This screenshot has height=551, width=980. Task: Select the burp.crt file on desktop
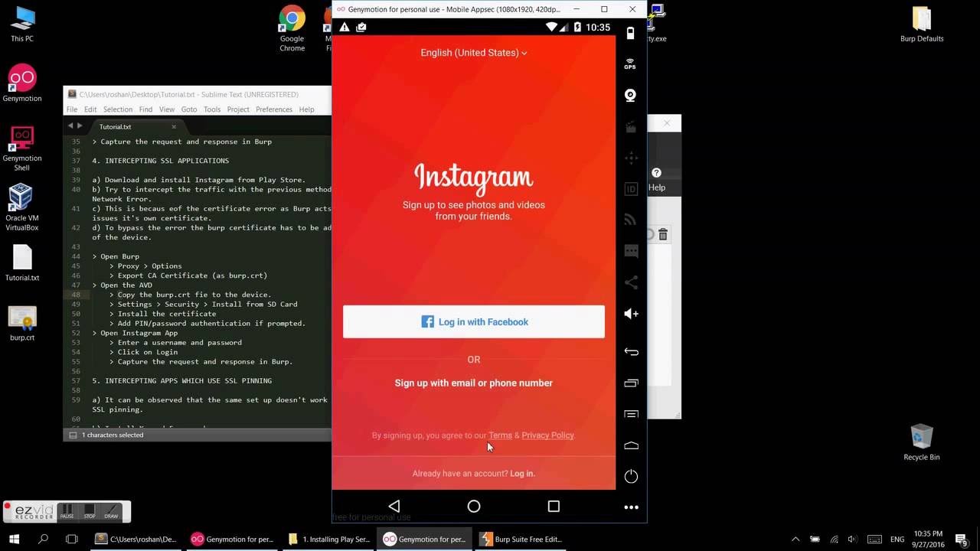click(22, 323)
